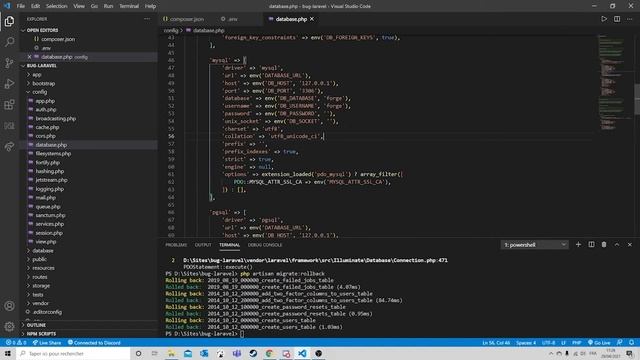Open auth.php in config folder

click(x=45, y=109)
